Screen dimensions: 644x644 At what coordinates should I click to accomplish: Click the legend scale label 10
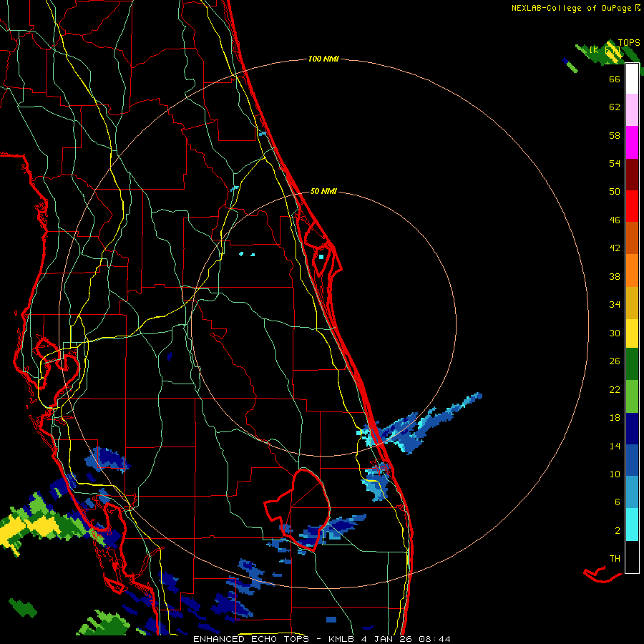click(615, 474)
